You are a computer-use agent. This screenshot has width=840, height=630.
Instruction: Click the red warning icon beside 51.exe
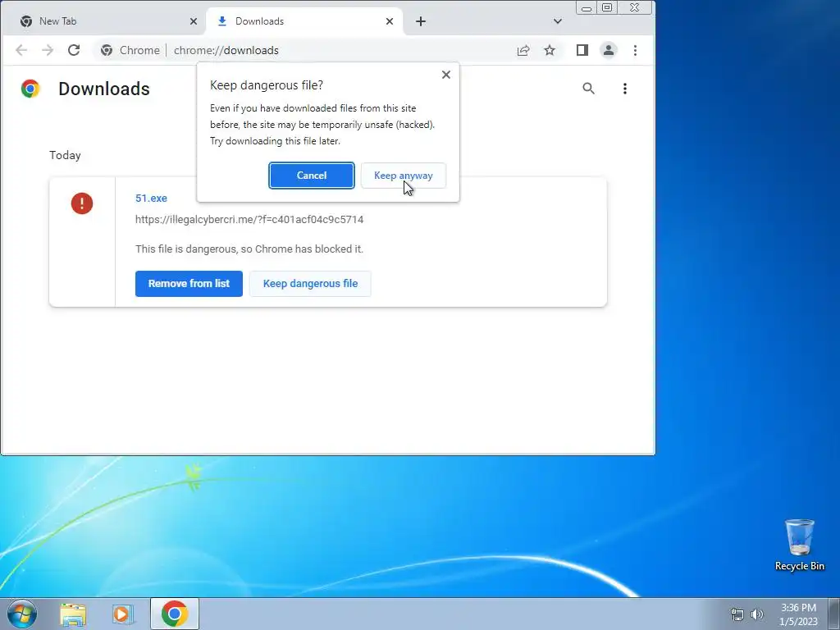point(82,203)
